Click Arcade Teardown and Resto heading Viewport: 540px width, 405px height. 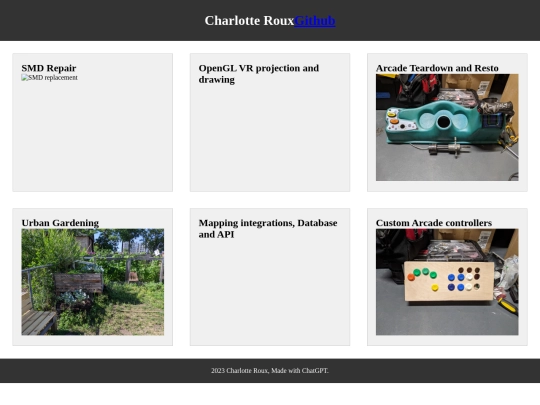tap(437, 68)
